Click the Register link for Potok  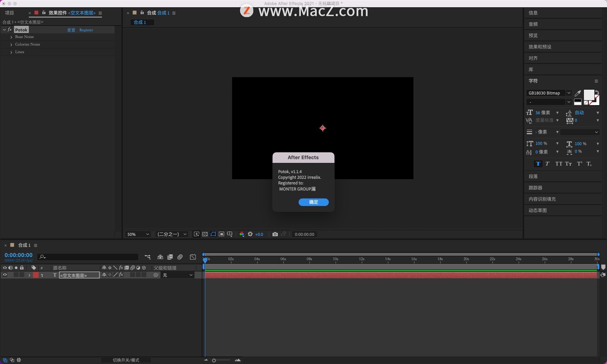86,30
